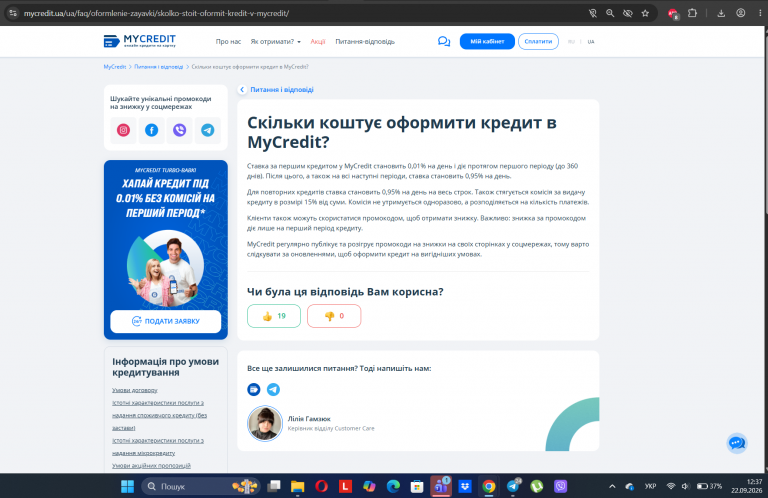Click the chat messages icon in the header
768x498 pixels.
pyautogui.click(x=444, y=42)
